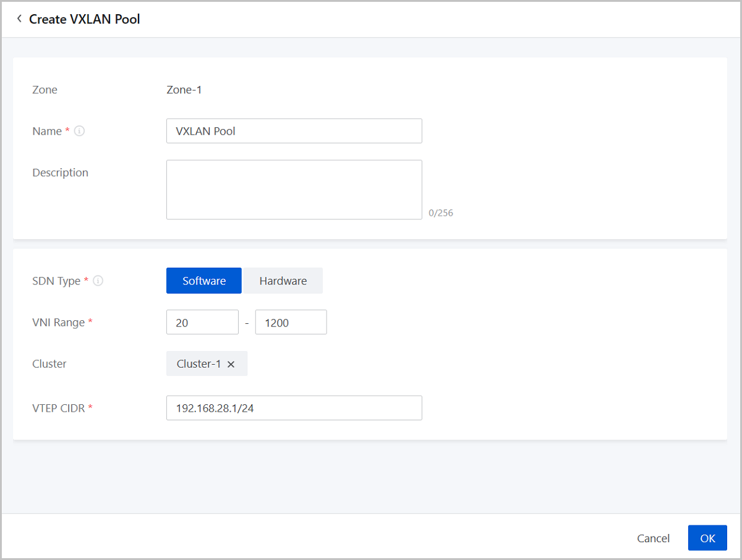The image size is (742, 560).
Task: Click the VTEP CIDR input field
Action: point(294,408)
